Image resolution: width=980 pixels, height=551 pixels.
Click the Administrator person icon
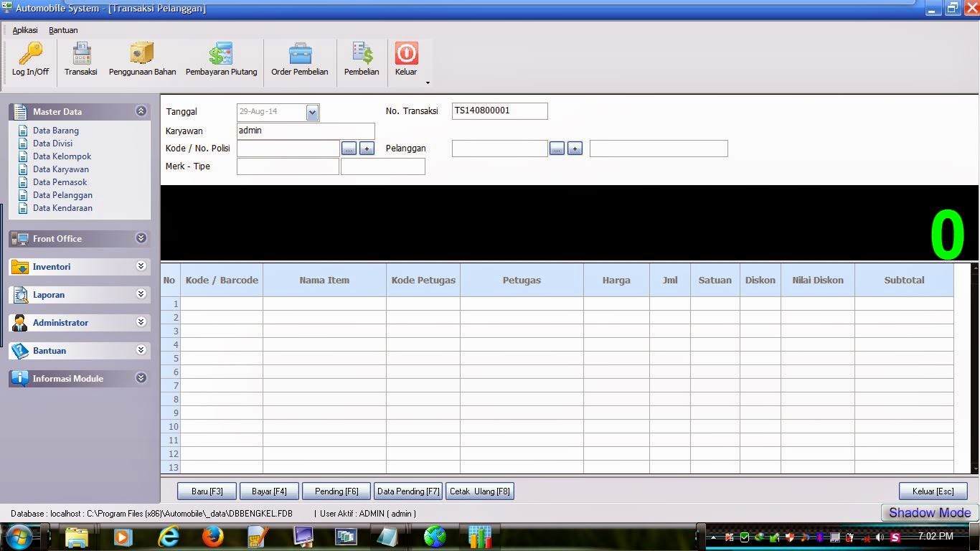coord(19,323)
